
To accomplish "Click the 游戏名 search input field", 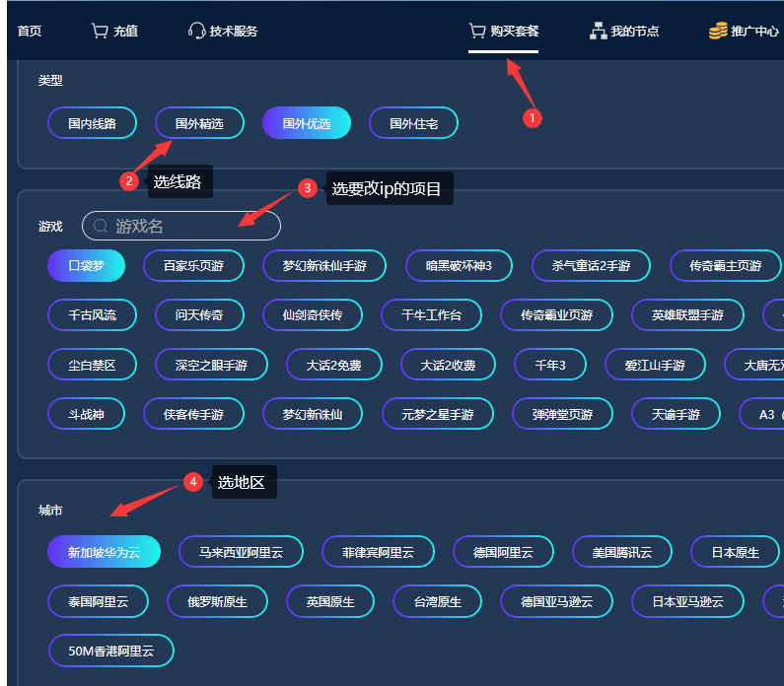I will coord(181,226).
